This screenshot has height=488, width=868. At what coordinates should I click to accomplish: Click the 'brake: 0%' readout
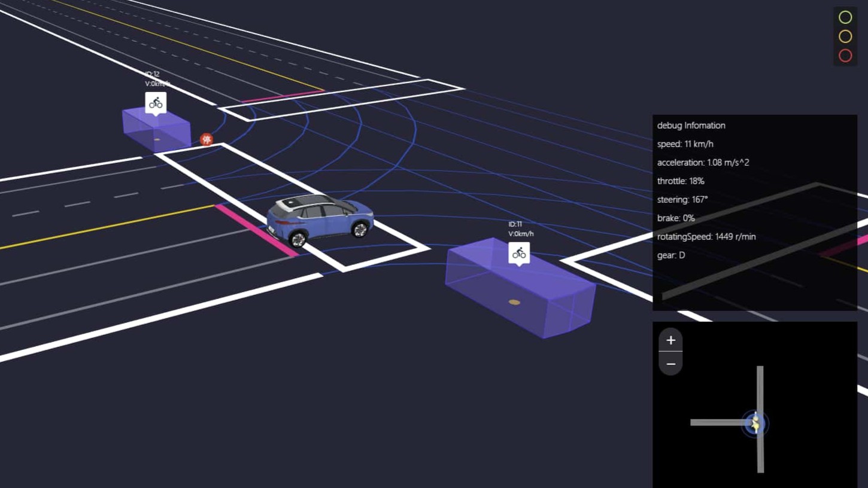(676, 218)
